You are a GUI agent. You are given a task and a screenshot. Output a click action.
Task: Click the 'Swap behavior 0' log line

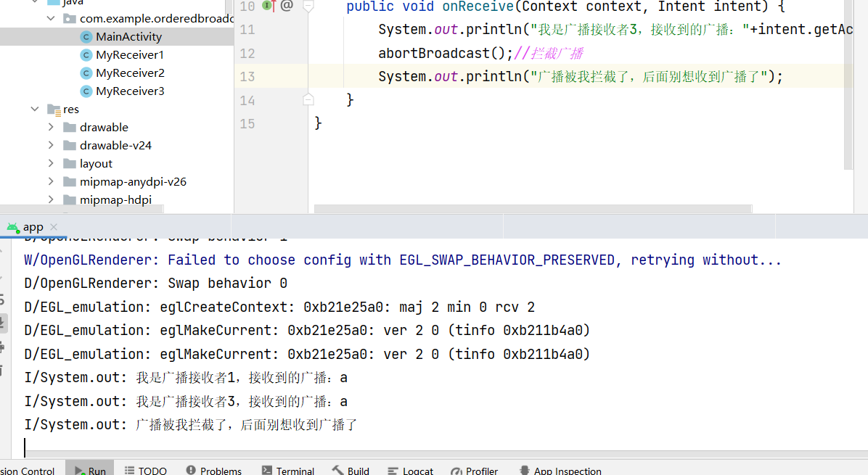click(x=155, y=284)
